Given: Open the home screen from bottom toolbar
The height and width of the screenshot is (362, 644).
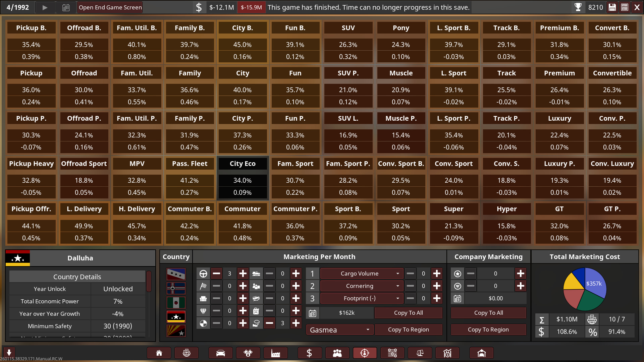Looking at the screenshot, I should pos(159,353).
